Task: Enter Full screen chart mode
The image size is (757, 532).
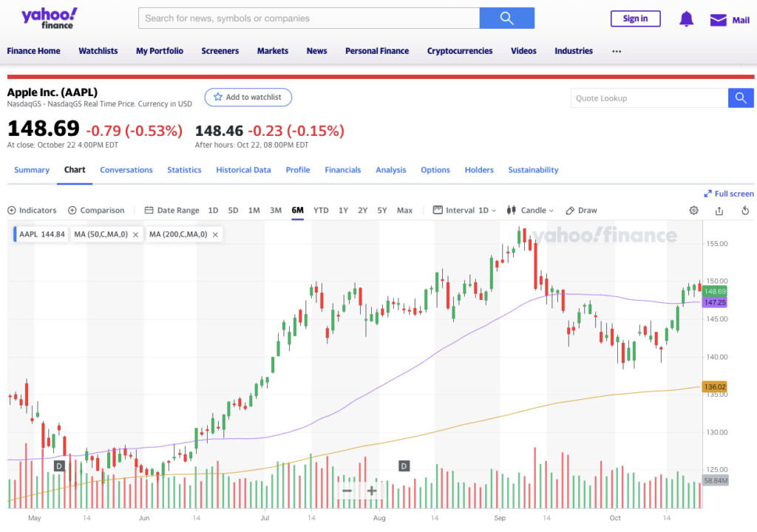Action: point(729,194)
